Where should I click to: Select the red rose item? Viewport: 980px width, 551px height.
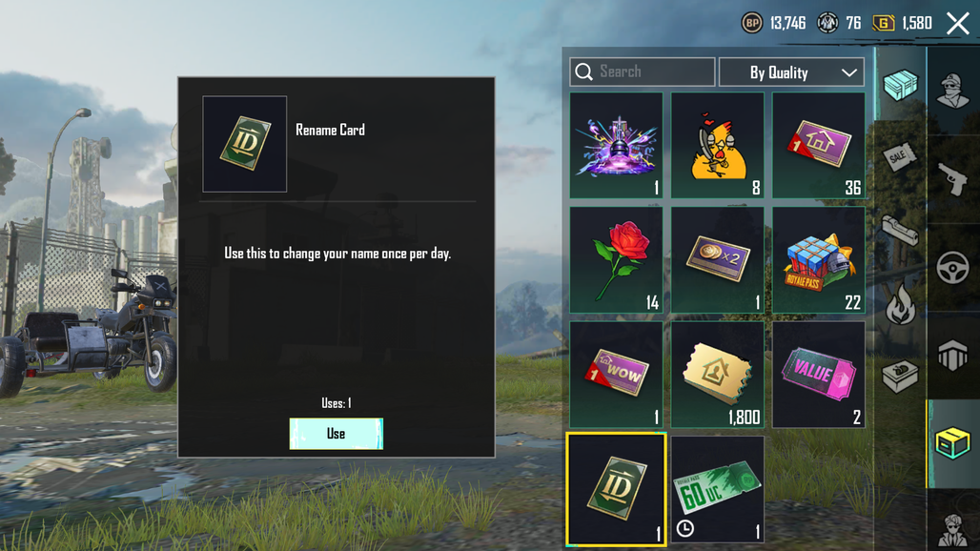pos(616,260)
